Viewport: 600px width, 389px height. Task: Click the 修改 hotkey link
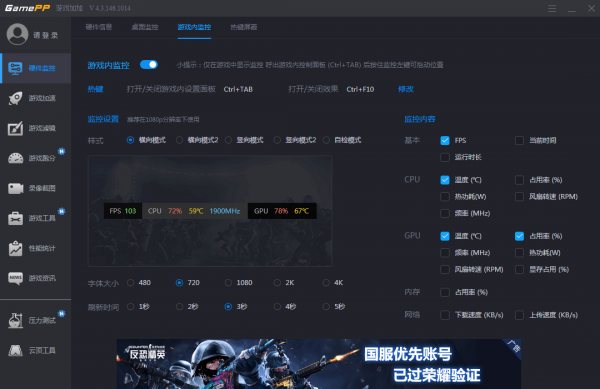(x=406, y=89)
